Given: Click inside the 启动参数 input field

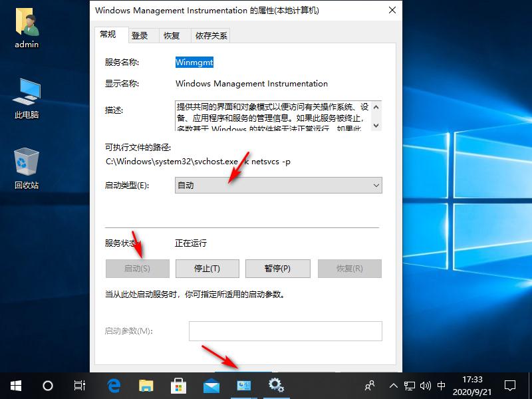Looking at the screenshot, I should pos(285,331).
